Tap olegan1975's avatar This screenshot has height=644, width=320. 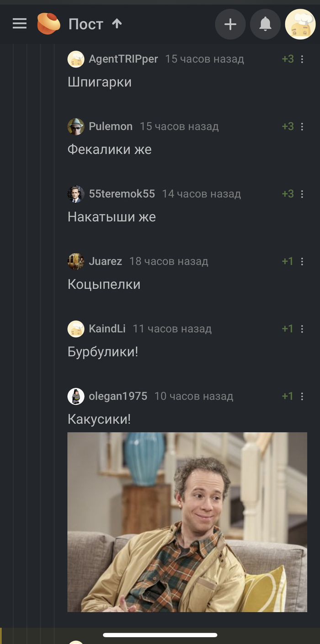point(76,396)
